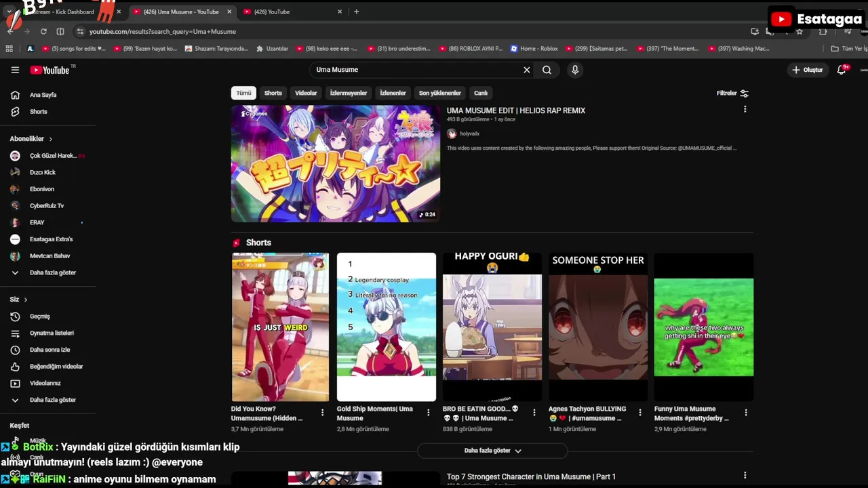
Task: Reload the page in the browser toolbar
Action: point(43,31)
